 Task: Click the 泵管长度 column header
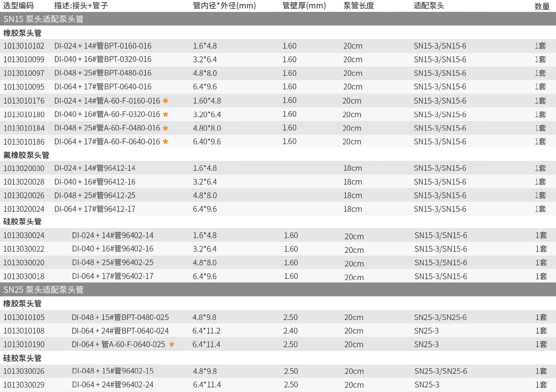point(359,5)
